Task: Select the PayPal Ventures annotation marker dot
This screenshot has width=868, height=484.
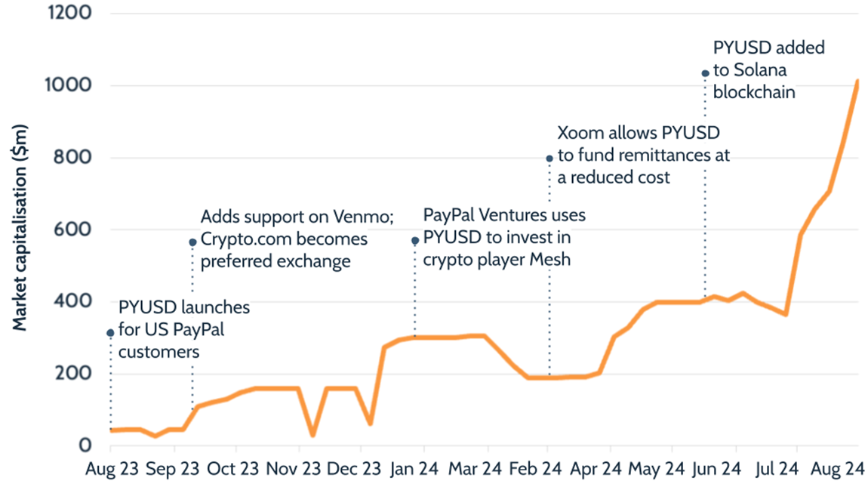Action: [x=414, y=241]
